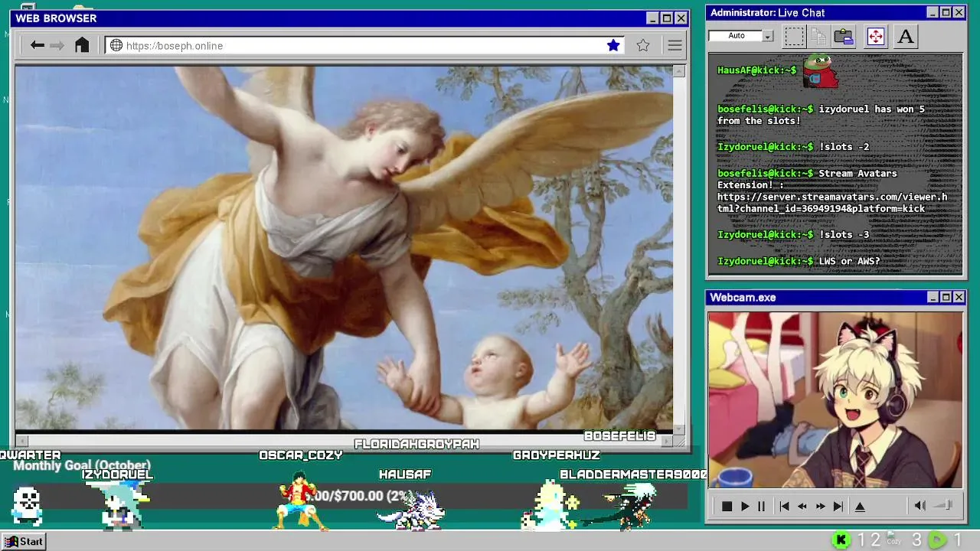Click the filled blue bookmark star
The width and height of the screenshot is (980, 551).
[x=613, y=45]
